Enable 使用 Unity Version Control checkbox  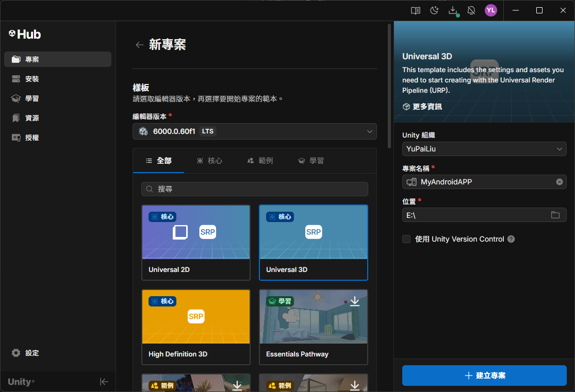point(406,239)
